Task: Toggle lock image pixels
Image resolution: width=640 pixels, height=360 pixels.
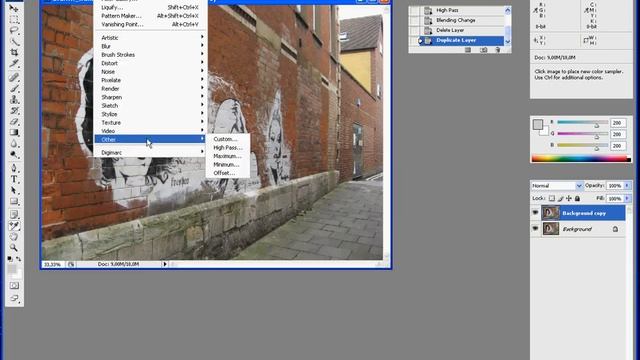Action: [x=560, y=198]
